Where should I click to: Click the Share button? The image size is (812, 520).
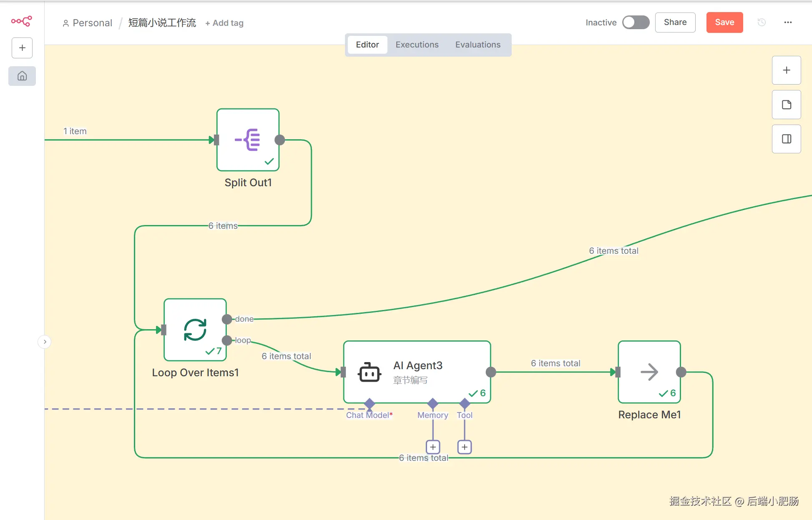pos(675,22)
